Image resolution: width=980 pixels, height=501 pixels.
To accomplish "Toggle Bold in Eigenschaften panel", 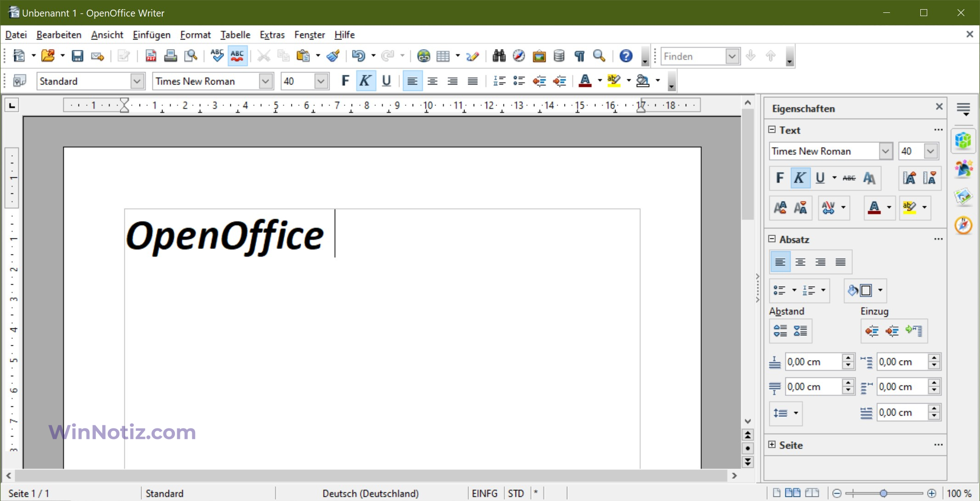I will (780, 178).
